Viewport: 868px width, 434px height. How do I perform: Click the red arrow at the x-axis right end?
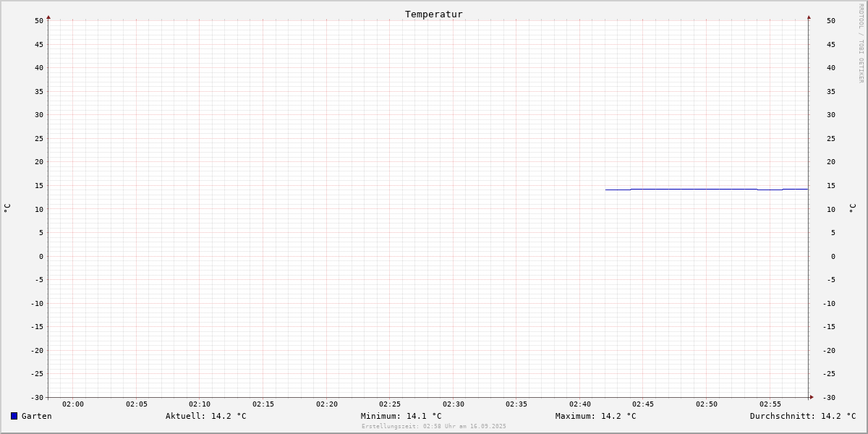click(x=812, y=397)
